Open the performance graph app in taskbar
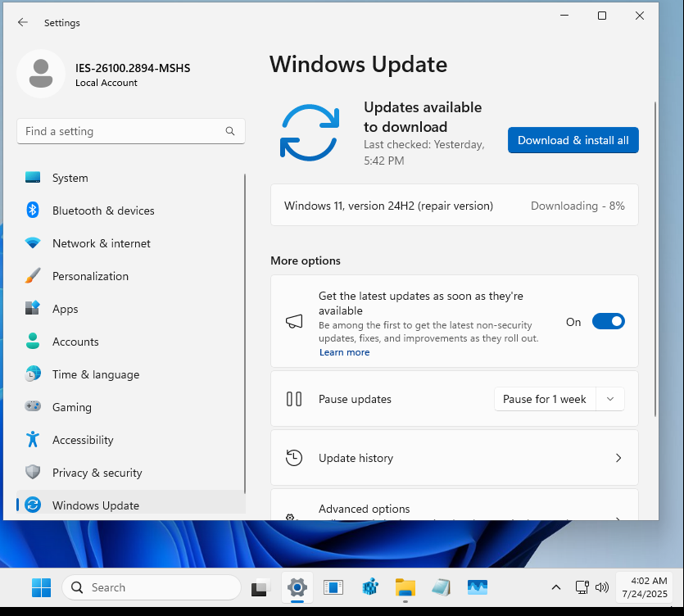Image resolution: width=684 pixels, height=616 pixels. [x=478, y=587]
